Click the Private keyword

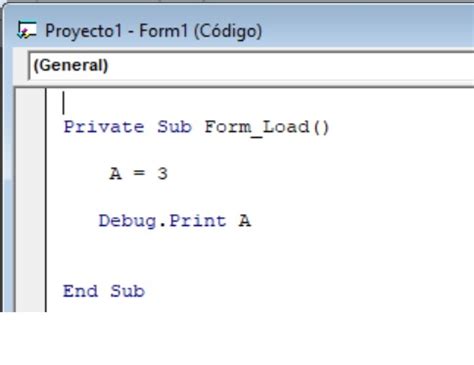(x=104, y=127)
